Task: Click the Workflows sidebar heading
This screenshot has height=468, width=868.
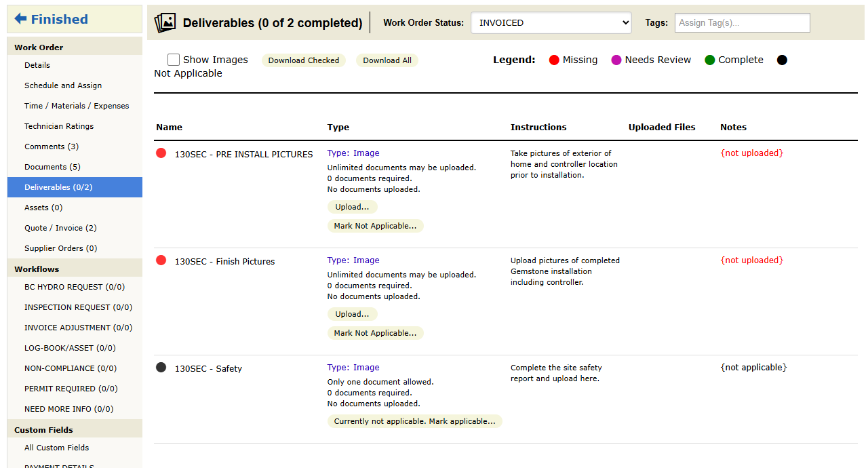Action: tap(37, 269)
